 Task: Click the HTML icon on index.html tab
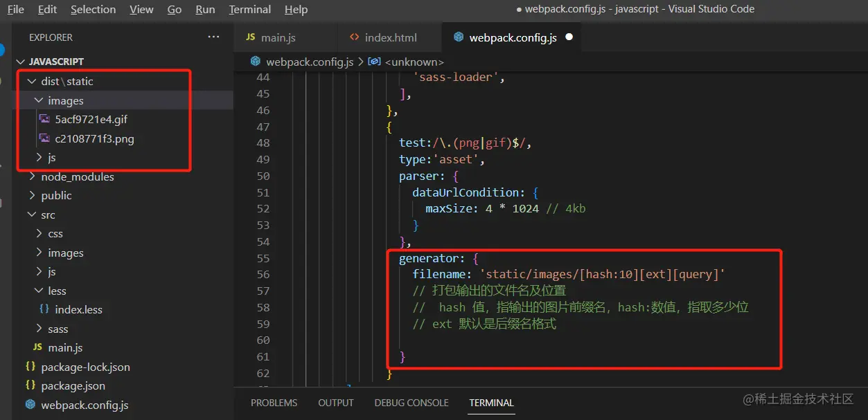[x=354, y=37]
